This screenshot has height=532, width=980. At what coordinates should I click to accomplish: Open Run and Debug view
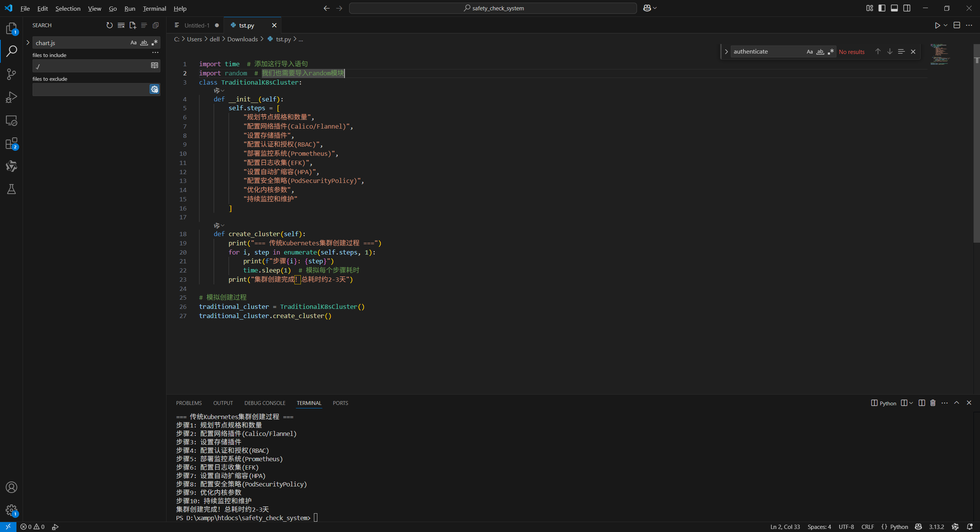(11, 97)
